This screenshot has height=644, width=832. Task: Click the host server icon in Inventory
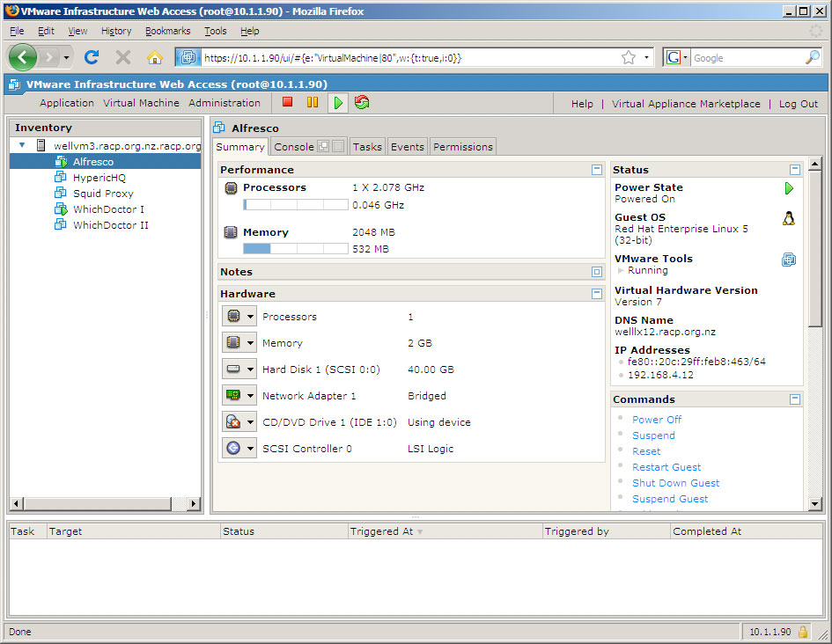click(40, 145)
